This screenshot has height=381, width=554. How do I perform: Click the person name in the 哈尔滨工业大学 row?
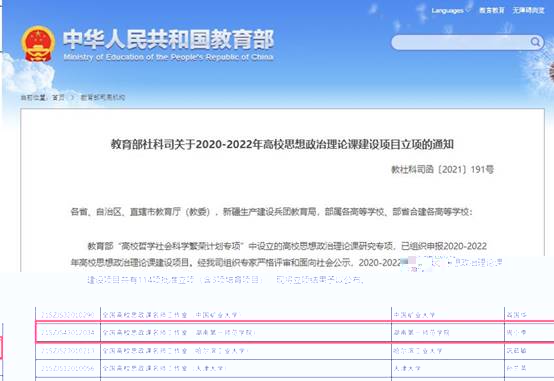click(x=516, y=351)
